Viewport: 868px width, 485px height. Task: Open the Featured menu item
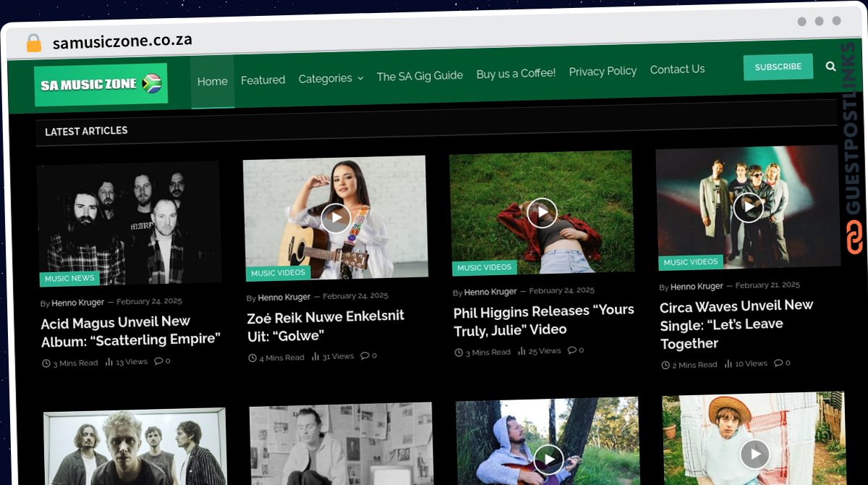coord(263,80)
